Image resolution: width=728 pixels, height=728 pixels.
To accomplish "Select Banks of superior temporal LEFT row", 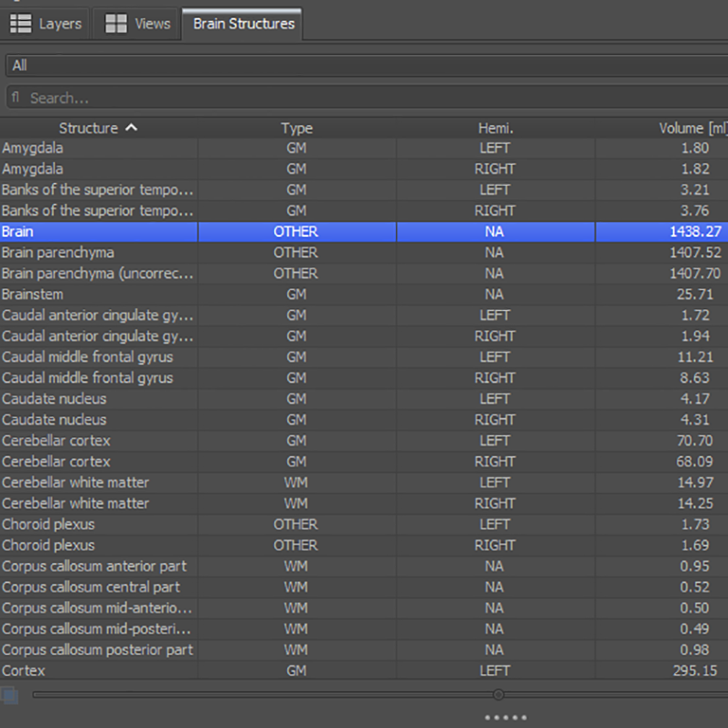I will pos(364,190).
